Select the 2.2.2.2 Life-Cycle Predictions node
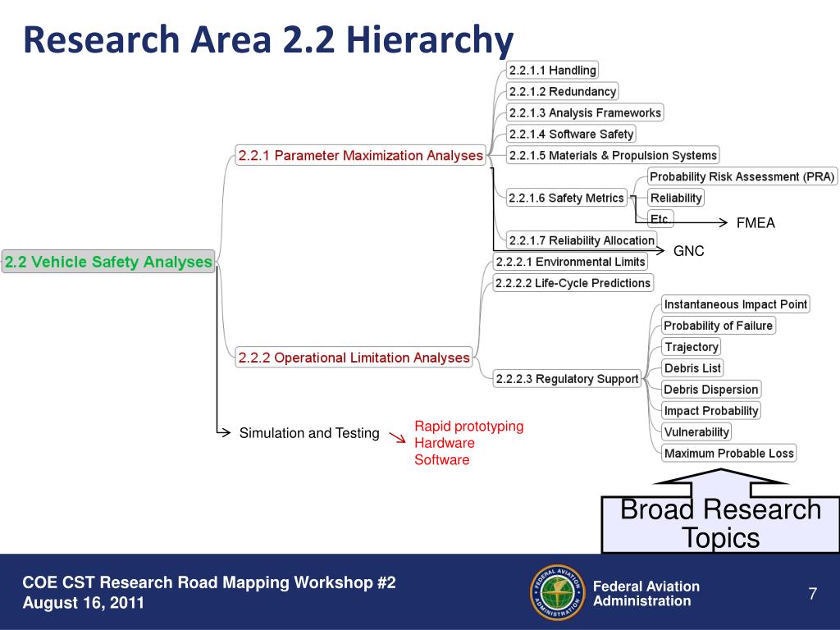The image size is (840, 630). [x=573, y=283]
